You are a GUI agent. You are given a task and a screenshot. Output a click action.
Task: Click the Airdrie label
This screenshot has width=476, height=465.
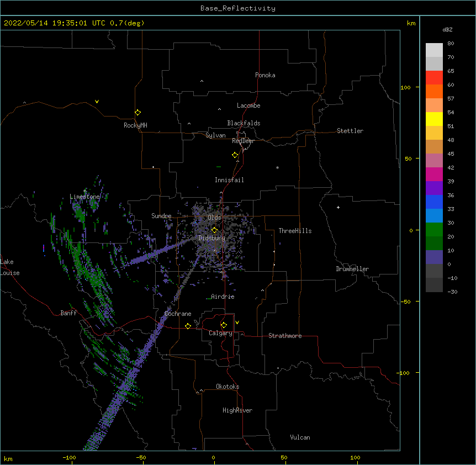tap(223, 297)
